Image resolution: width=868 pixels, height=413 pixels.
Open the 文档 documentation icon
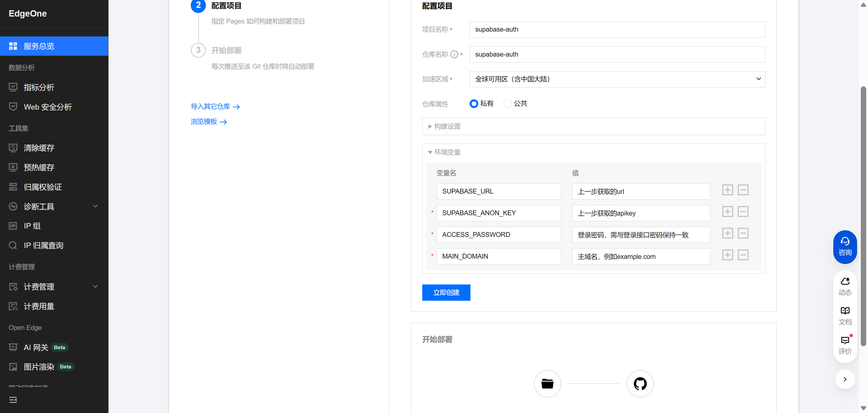844,315
